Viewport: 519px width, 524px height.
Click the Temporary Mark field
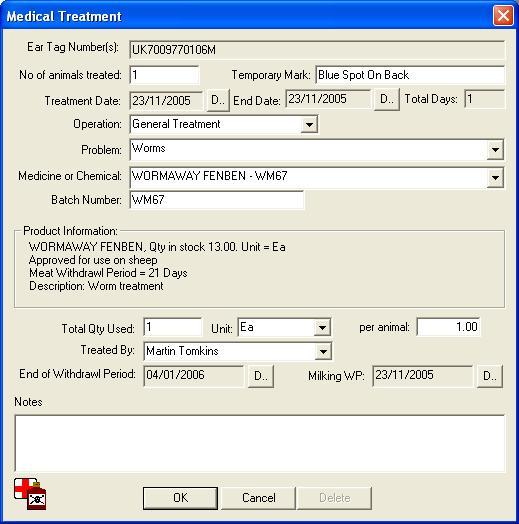coord(410,75)
